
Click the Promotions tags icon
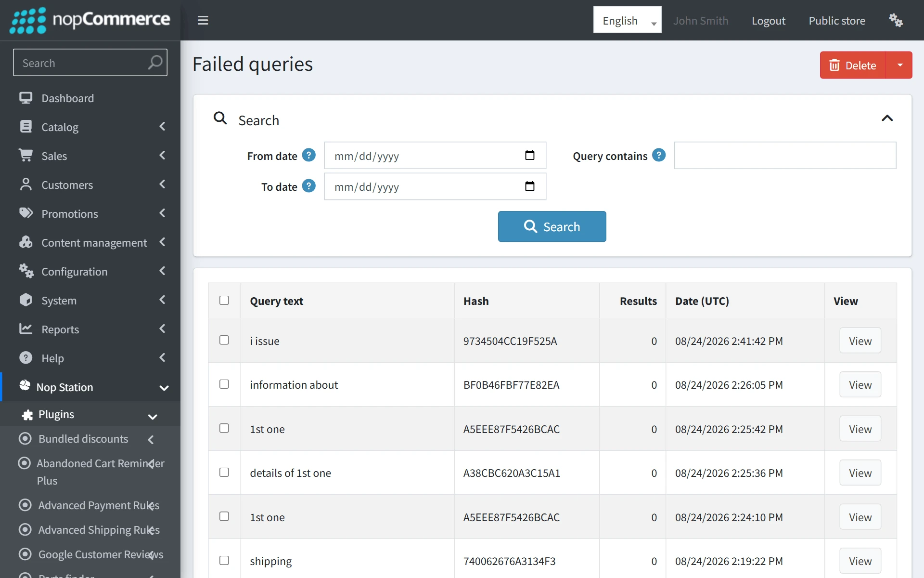click(x=26, y=213)
